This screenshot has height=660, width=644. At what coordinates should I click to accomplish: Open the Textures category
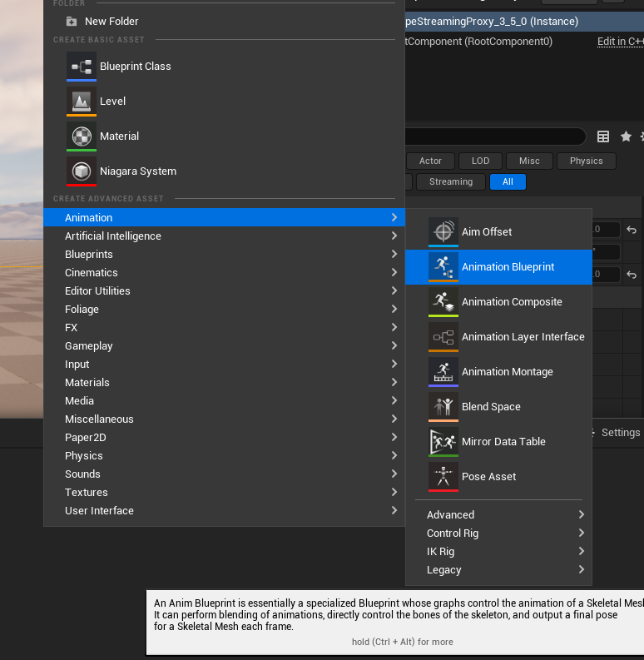[x=224, y=492]
